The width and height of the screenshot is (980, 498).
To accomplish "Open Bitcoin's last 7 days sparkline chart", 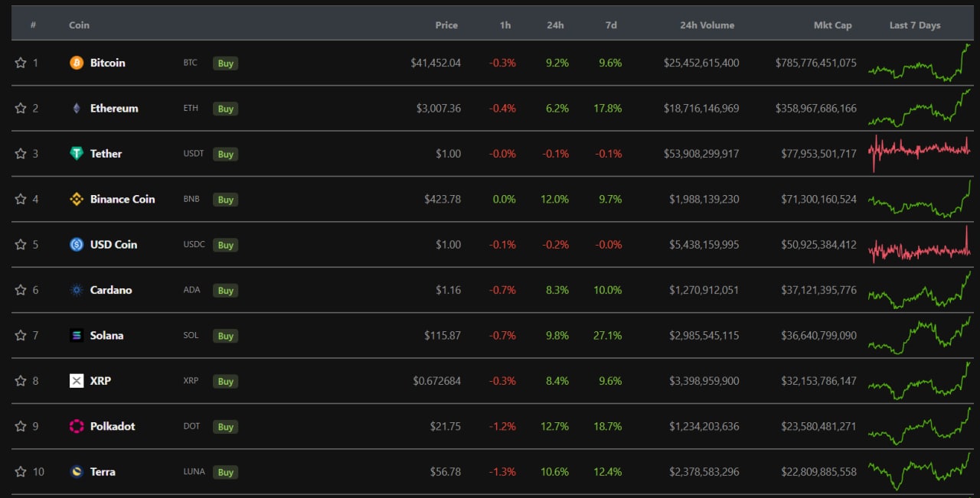I will (x=920, y=63).
